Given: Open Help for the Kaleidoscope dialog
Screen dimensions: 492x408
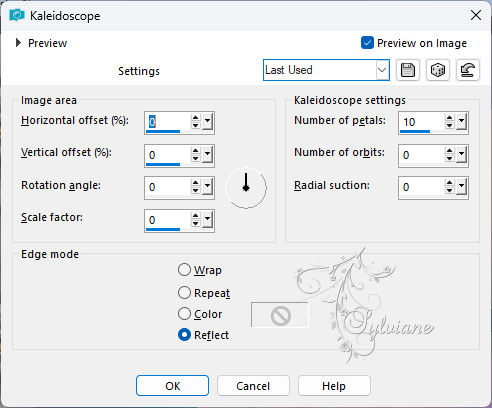Looking at the screenshot, I should pos(334,386).
